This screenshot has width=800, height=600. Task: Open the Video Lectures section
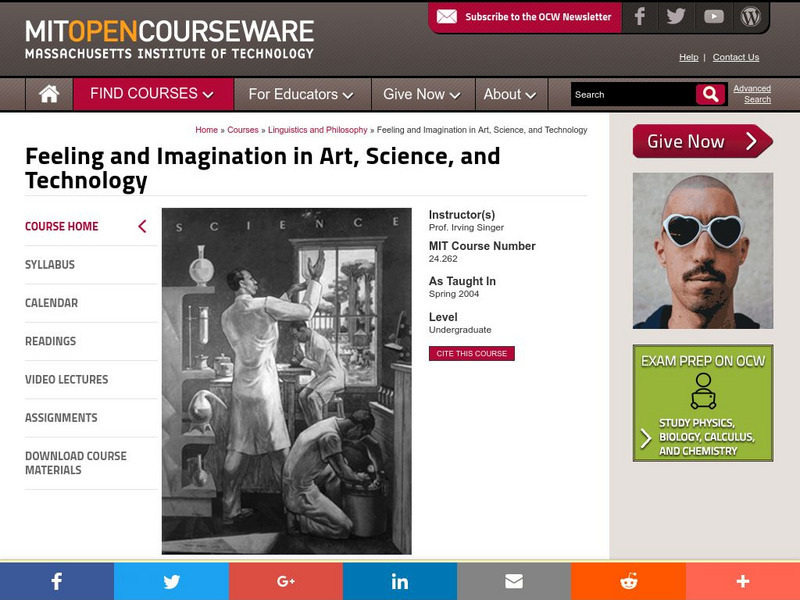67,380
